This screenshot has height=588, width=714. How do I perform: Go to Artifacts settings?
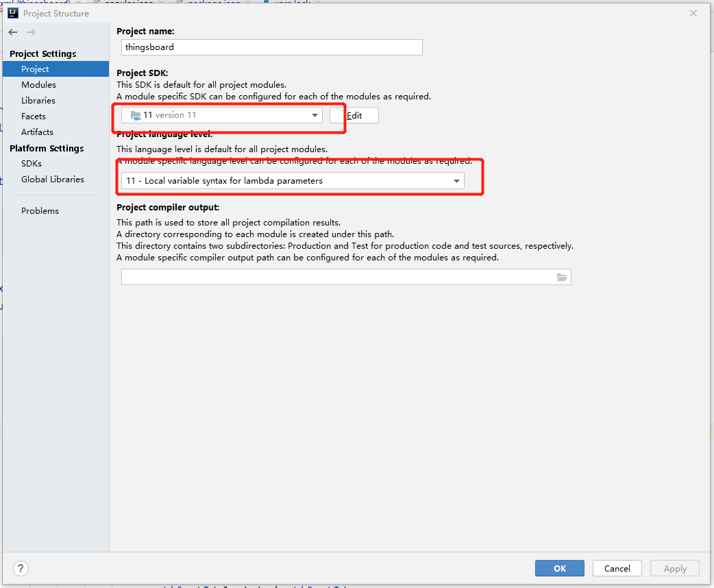(37, 132)
